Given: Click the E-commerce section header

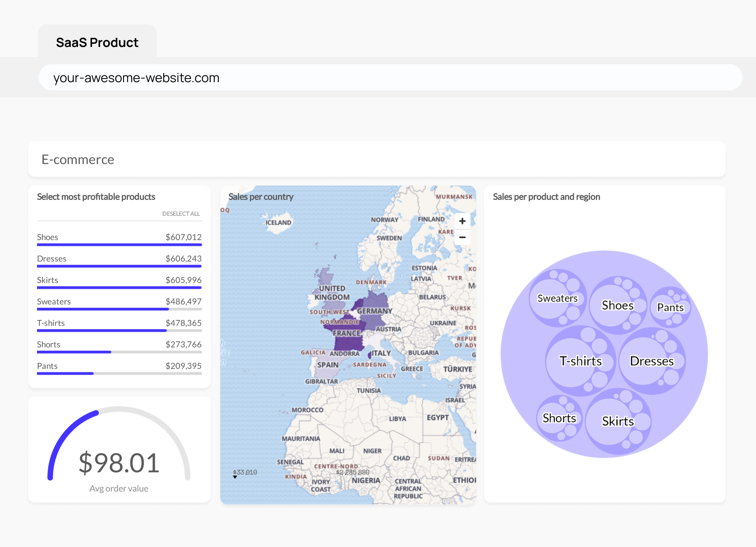Looking at the screenshot, I should click(78, 159).
